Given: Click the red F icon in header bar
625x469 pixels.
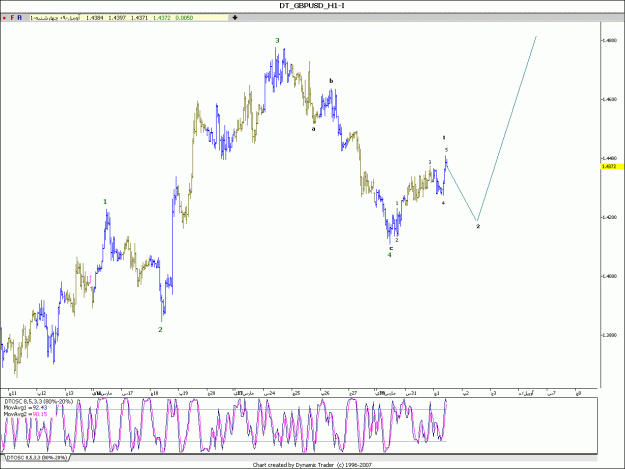Looking at the screenshot, I should pos(12,18).
